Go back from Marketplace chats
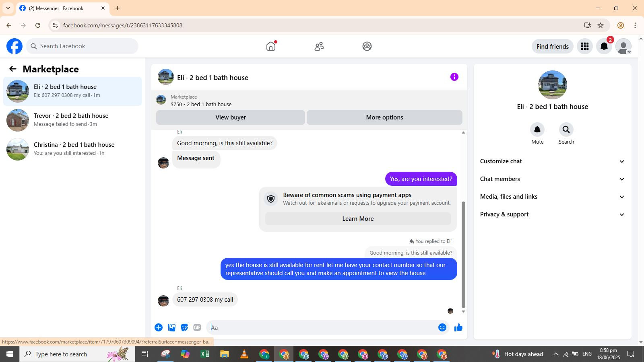644x362 pixels. click(x=13, y=69)
